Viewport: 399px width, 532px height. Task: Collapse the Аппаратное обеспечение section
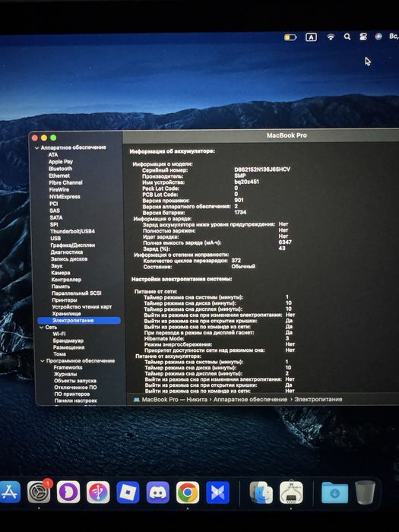(37, 148)
